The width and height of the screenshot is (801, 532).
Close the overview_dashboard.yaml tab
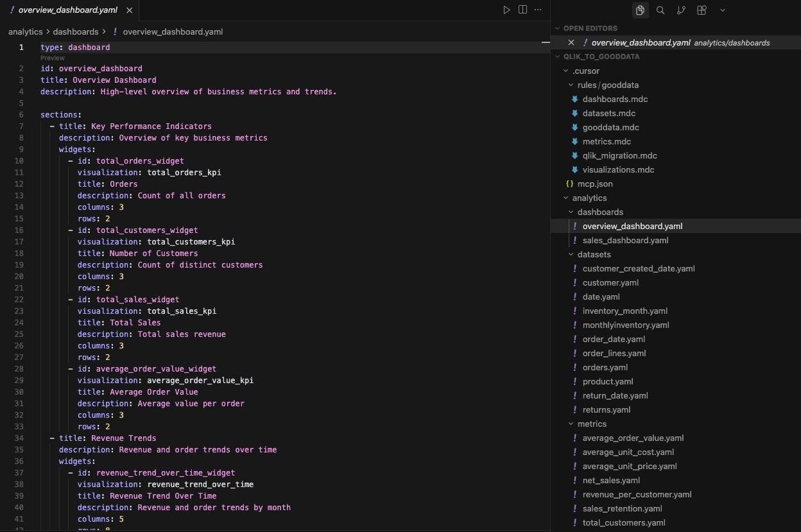click(x=129, y=10)
